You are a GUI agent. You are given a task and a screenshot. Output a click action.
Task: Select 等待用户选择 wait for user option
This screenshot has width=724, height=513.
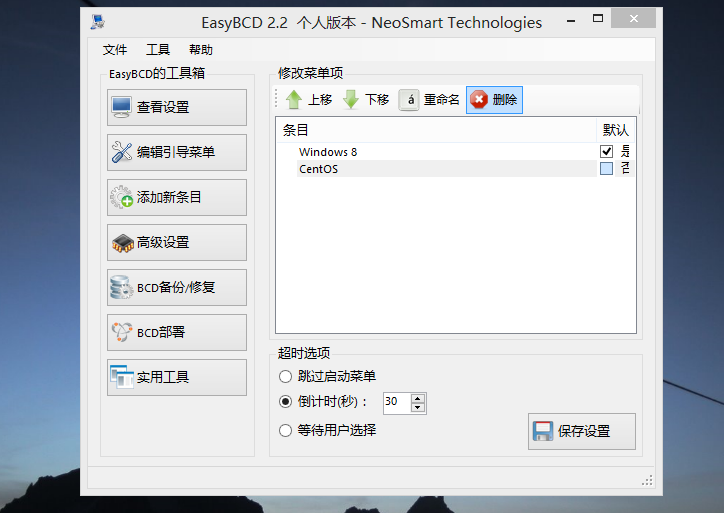[x=327, y=430]
